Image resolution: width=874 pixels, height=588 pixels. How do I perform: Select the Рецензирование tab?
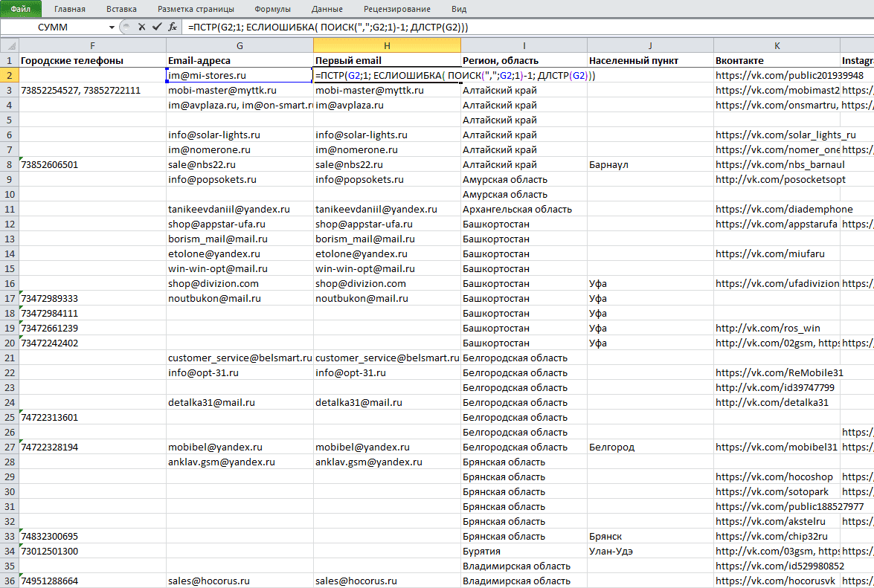tap(397, 9)
